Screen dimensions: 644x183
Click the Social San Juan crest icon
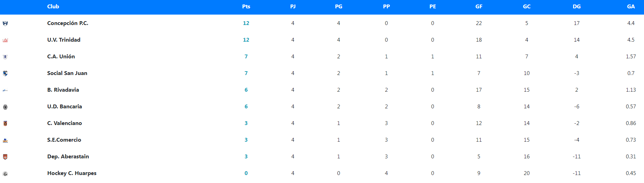pos(5,74)
